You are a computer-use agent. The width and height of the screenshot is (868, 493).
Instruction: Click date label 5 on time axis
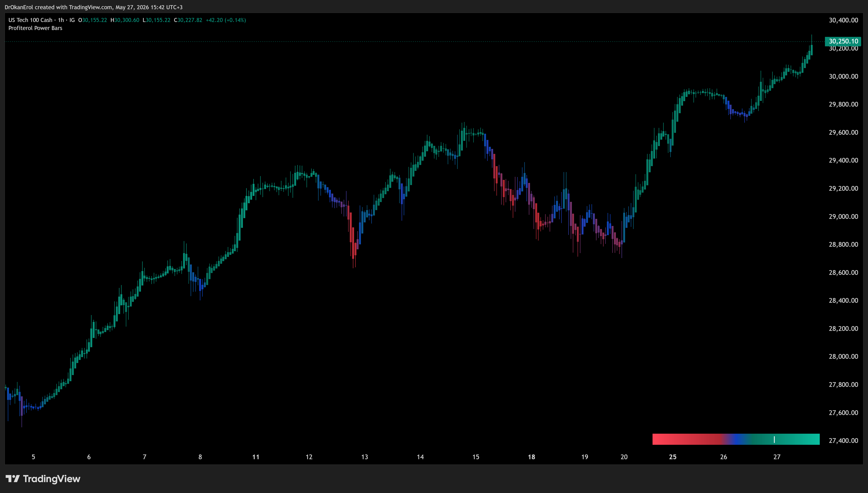33,457
